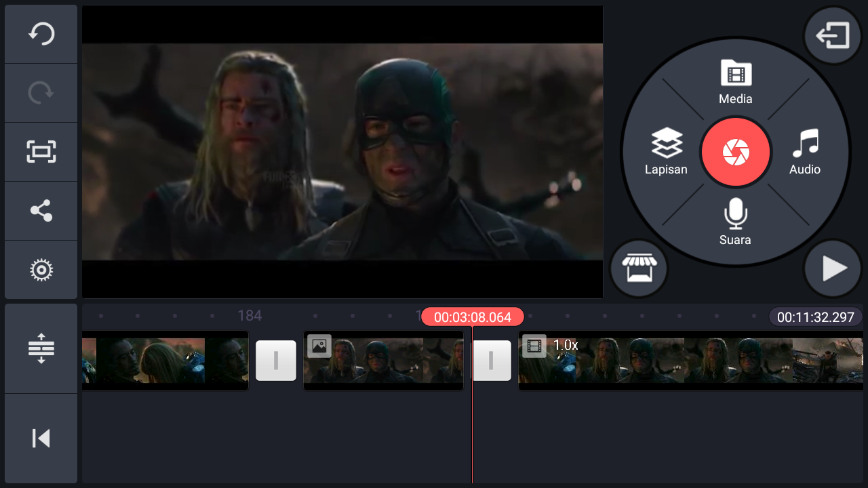The width and height of the screenshot is (868, 488).
Task: Open the Media browser
Action: pyautogui.click(x=736, y=82)
